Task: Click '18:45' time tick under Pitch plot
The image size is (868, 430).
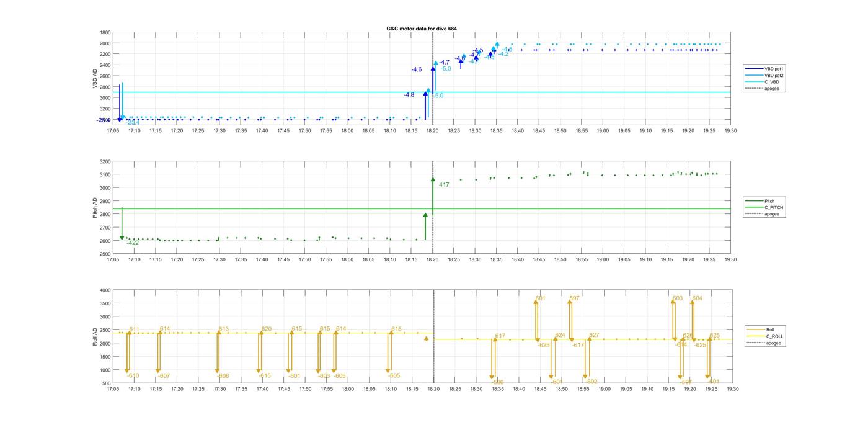Action: 539,260
